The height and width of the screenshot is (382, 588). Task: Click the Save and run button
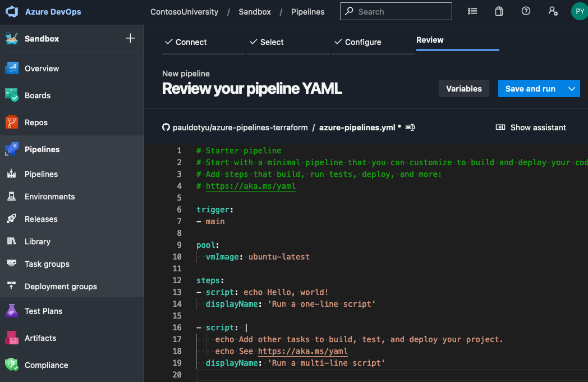530,89
